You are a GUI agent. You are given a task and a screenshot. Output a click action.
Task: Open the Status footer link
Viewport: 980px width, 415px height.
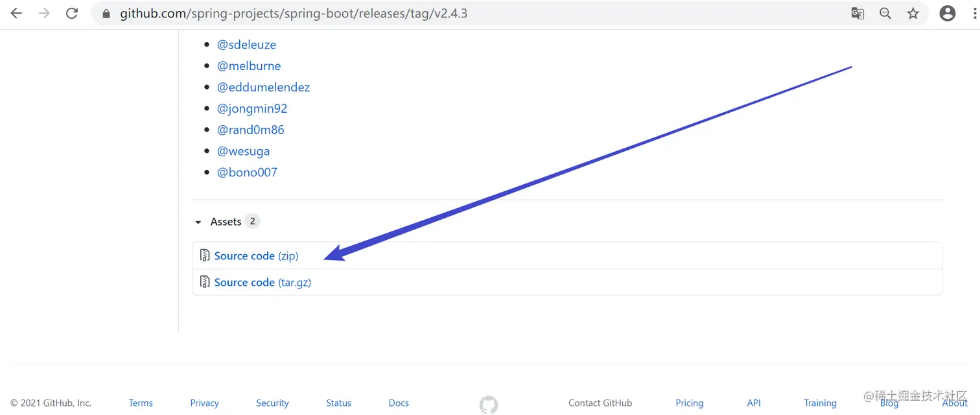coord(338,403)
